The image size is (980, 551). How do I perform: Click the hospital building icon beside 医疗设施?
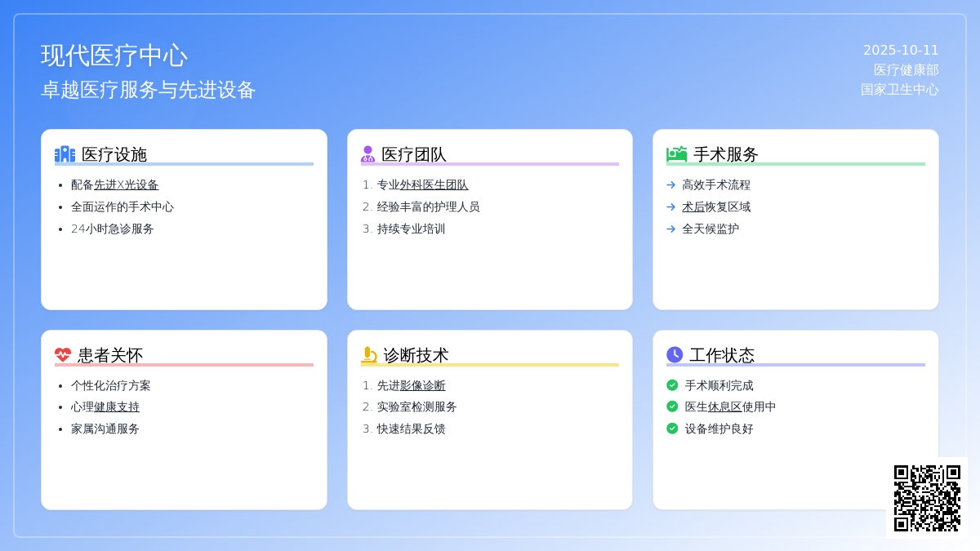[x=65, y=154]
